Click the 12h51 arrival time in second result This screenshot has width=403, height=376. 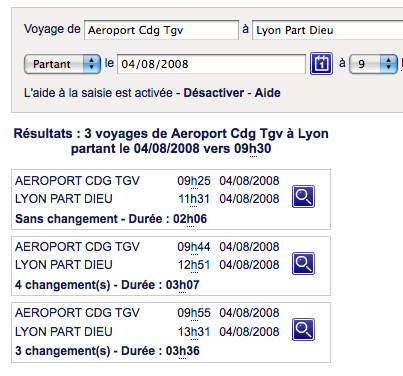(x=194, y=265)
